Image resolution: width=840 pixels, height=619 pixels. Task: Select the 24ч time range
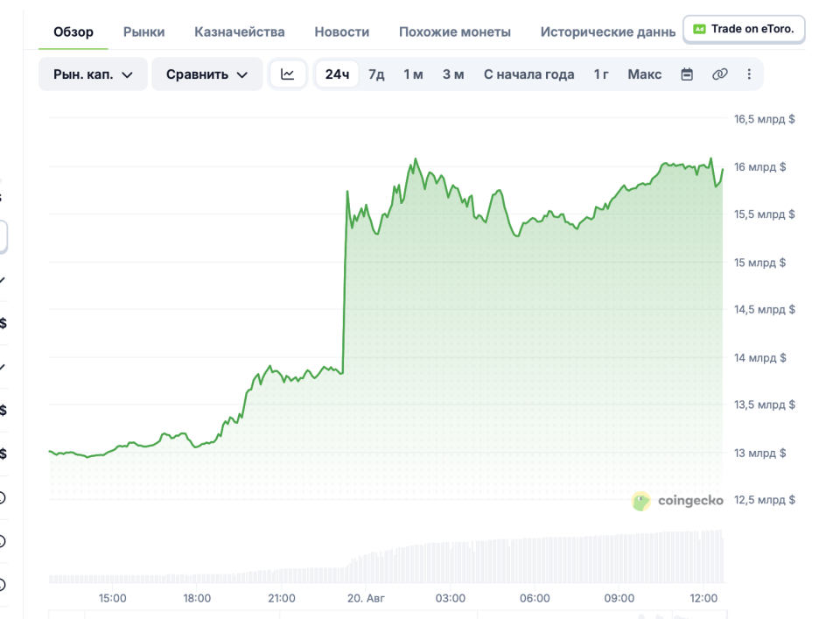pos(337,74)
